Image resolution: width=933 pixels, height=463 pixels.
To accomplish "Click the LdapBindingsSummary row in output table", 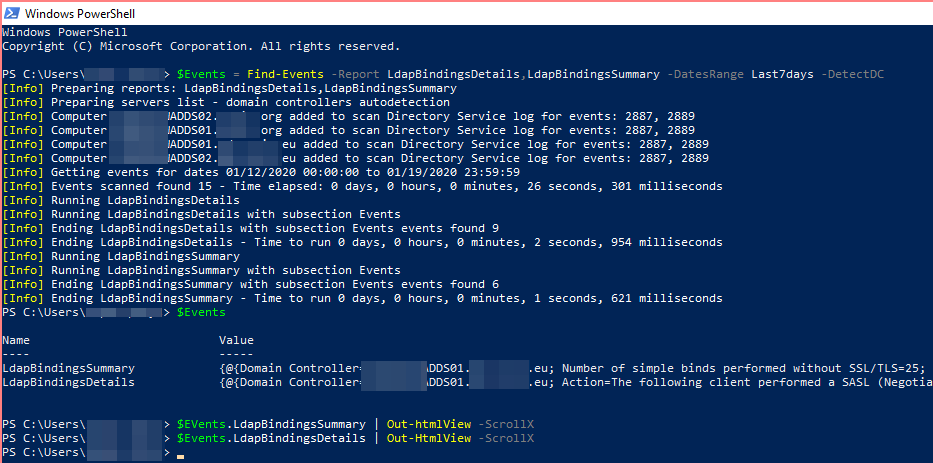I will 68,368.
